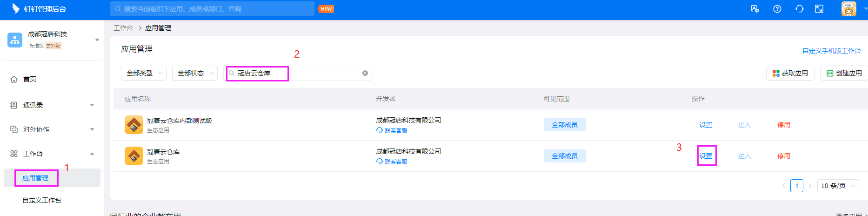Click the 标准版 edition label

click(x=36, y=46)
